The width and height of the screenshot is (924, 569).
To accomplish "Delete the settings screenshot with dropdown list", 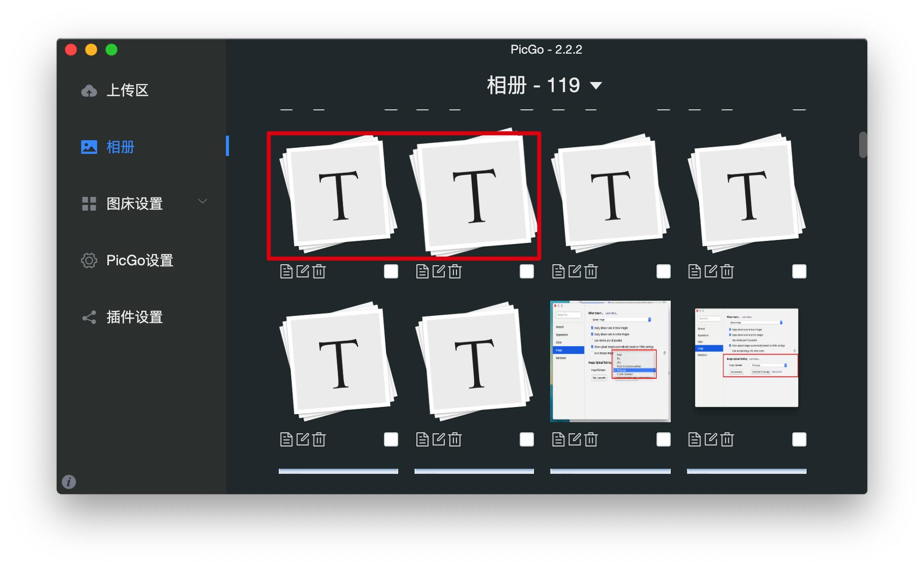I will click(x=591, y=439).
